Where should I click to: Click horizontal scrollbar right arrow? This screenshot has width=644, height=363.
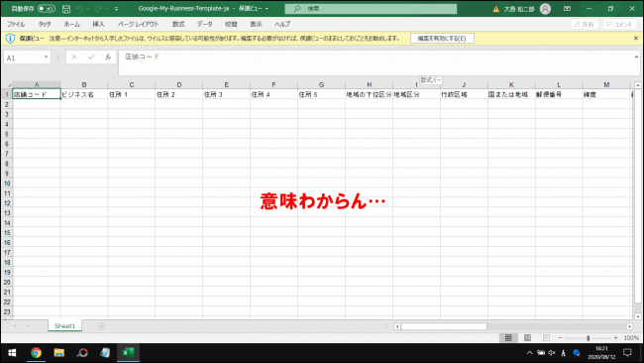click(629, 326)
